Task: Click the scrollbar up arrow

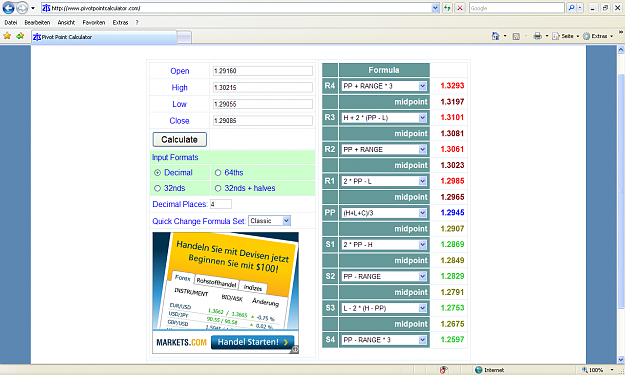Action: [621, 50]
